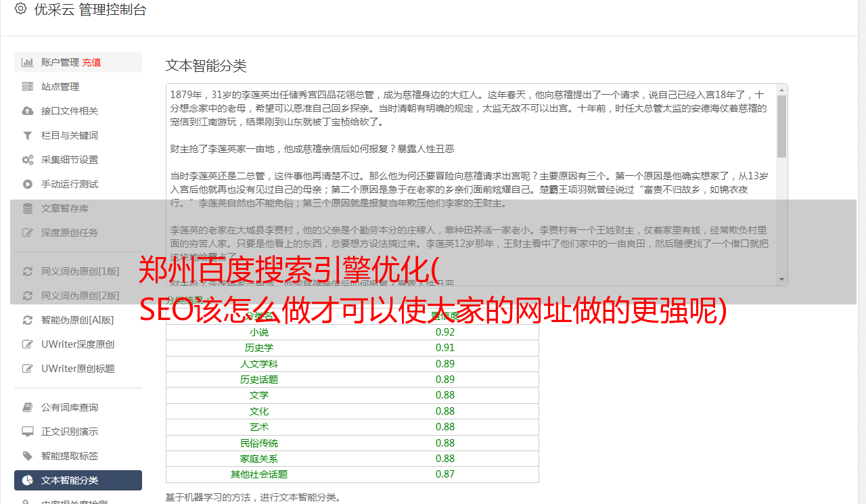Click the gear icon beside 优采云 管理控制台
Viewport: 866px width, 504px height.
pyautogui.click(x=20, y=9)
